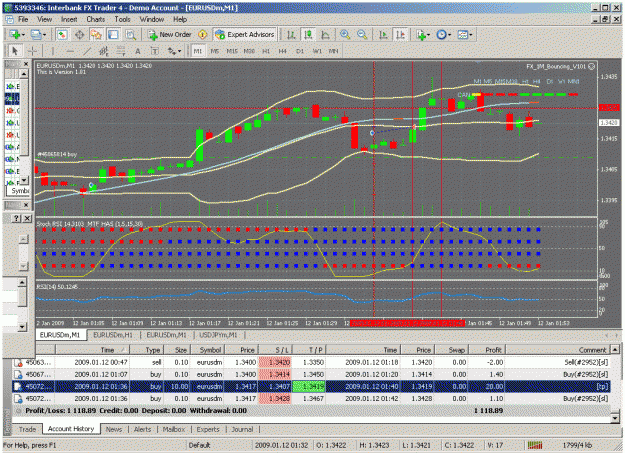Close the Market Watch panel
The image size is (625, 453).
tap(26, 64)
